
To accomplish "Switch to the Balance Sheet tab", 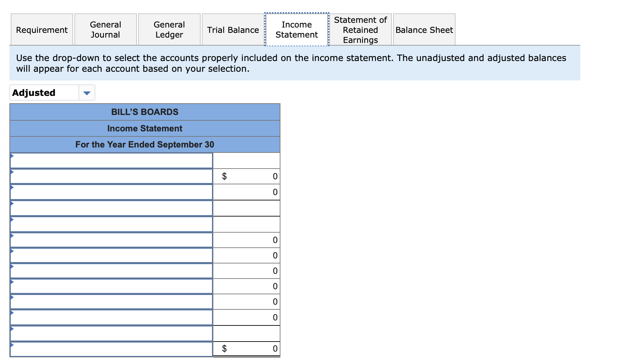I will (424, 29).
